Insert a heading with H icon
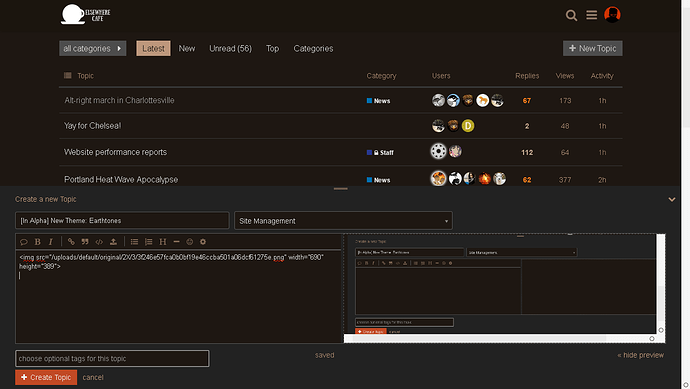Viewport: 690px width, 389px height. 163,242
